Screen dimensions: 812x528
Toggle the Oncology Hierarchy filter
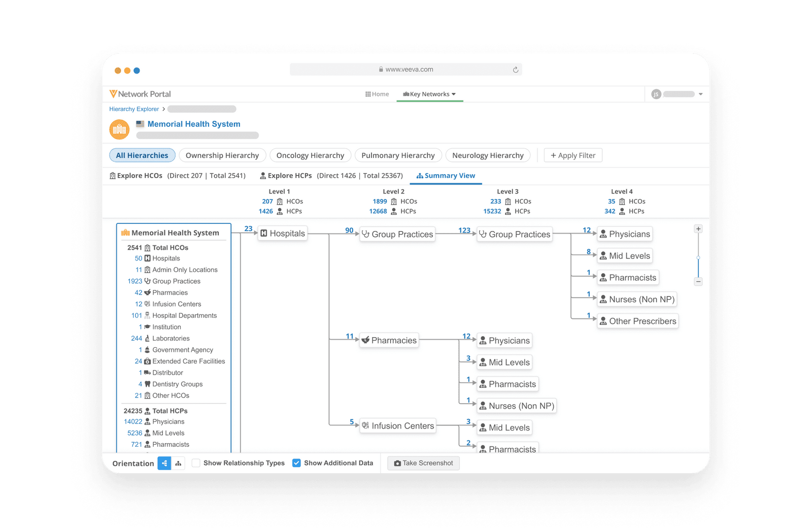[x=310, y=155]
